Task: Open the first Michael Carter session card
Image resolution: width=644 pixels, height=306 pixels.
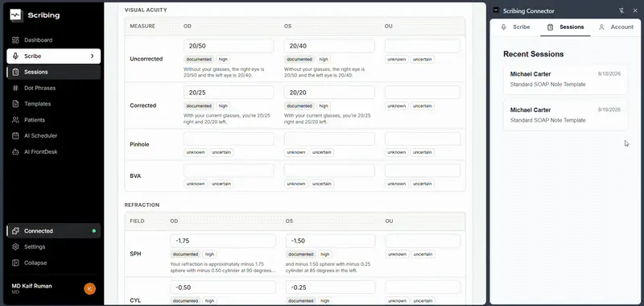Action: 565,79
